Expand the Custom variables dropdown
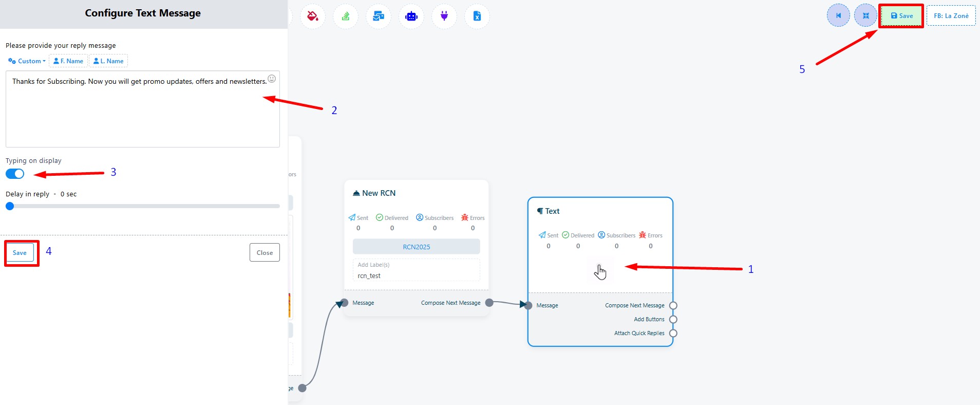This screenshot has height=405, width=980. (27, 61)
